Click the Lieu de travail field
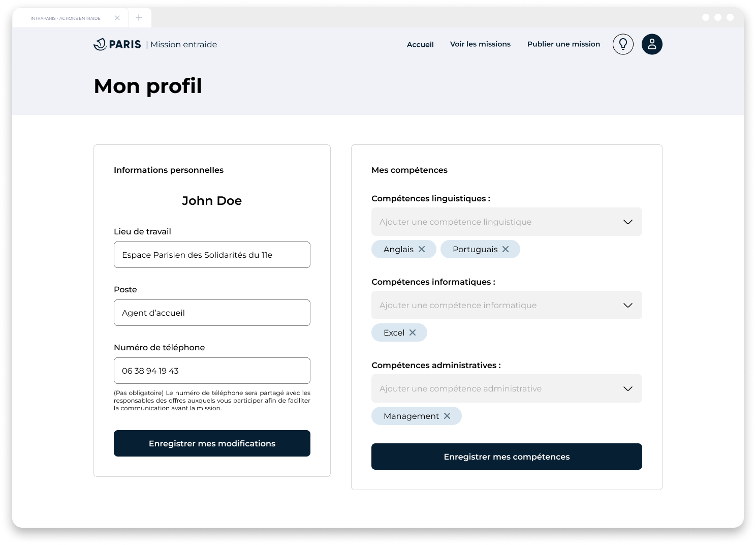 tap(212, 255)
